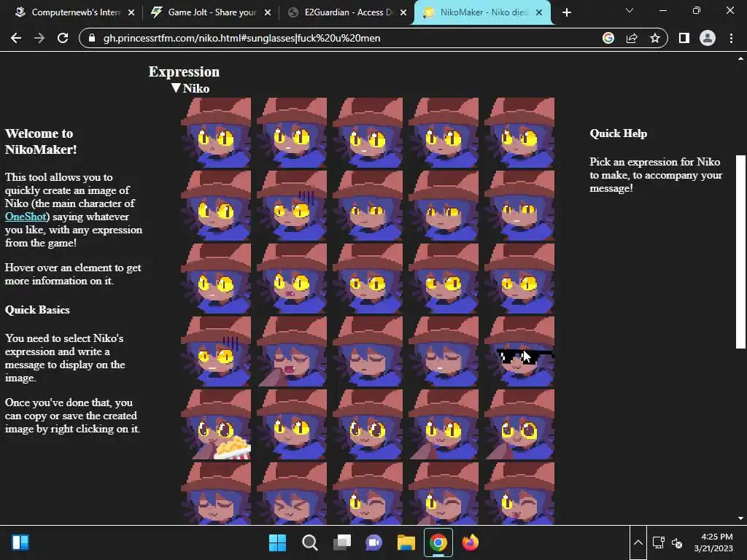The height and width of the screenshot is (560, 747).
Task: Click the address bar URL field
Action: (x=343, y=38)
